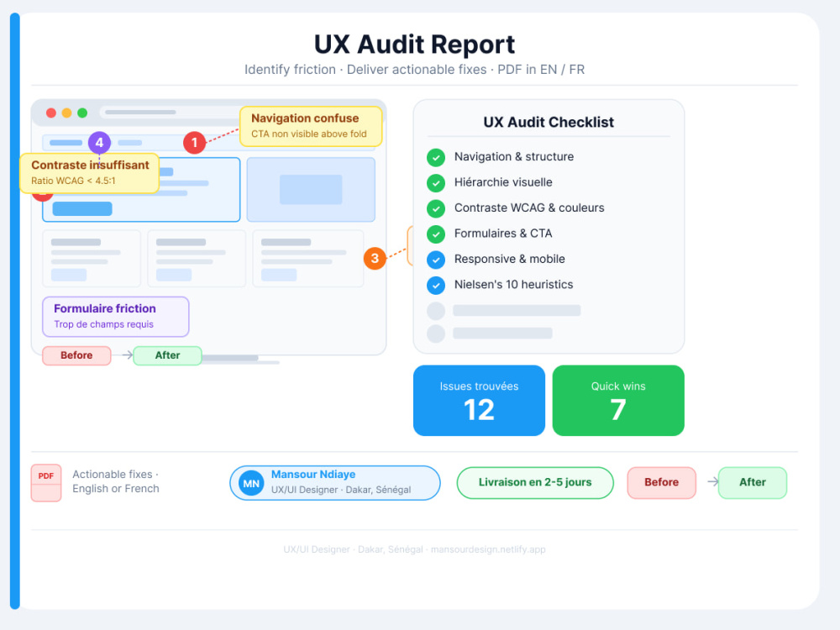Click the UX Audit Report title

coord(414,45)
